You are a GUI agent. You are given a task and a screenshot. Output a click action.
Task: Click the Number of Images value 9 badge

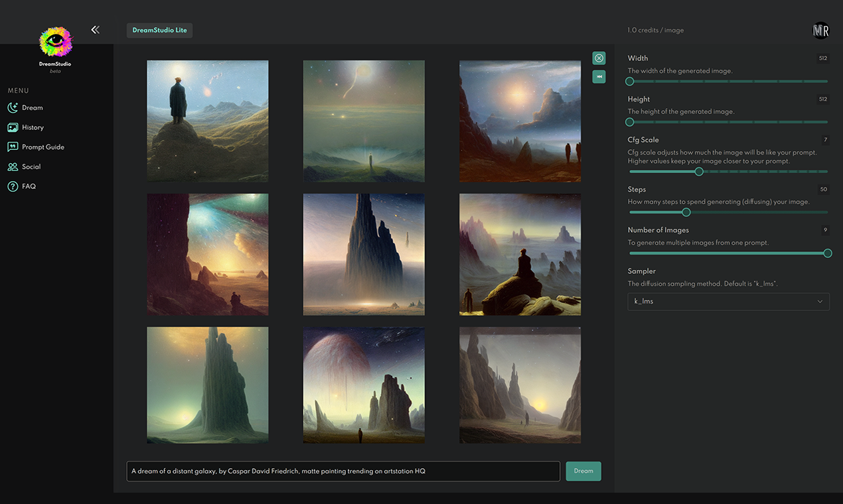click(x=825, y=230)
